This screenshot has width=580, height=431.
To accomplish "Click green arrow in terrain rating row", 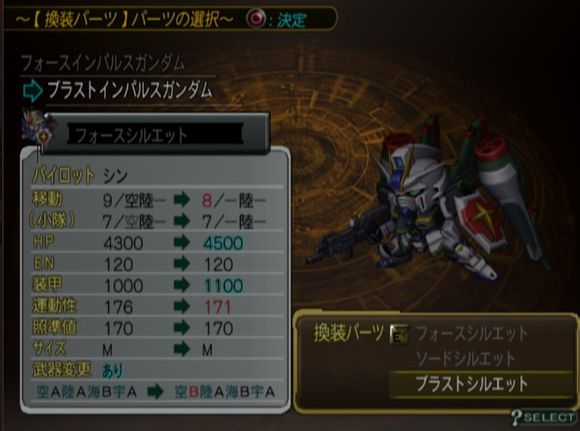I will coord(155,392).
